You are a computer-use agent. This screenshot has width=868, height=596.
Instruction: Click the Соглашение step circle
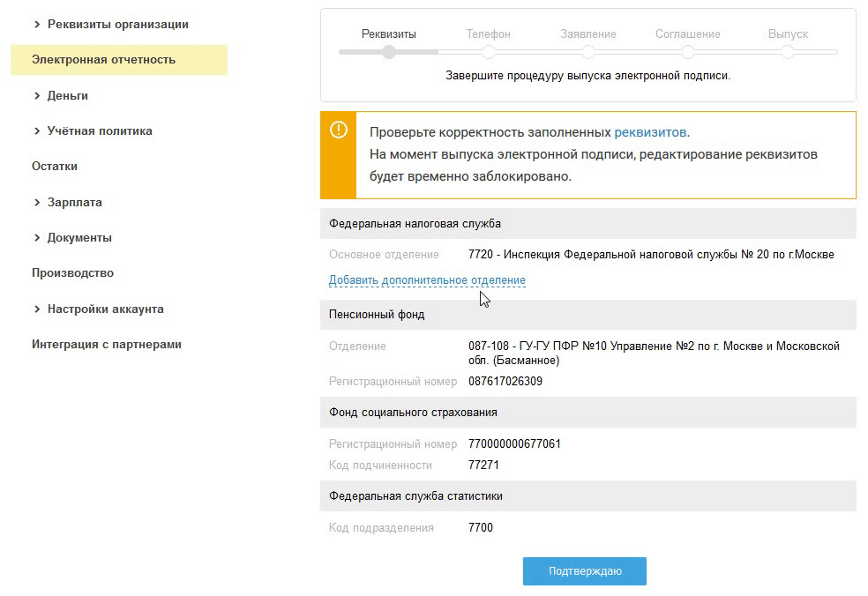coord(688,52)
